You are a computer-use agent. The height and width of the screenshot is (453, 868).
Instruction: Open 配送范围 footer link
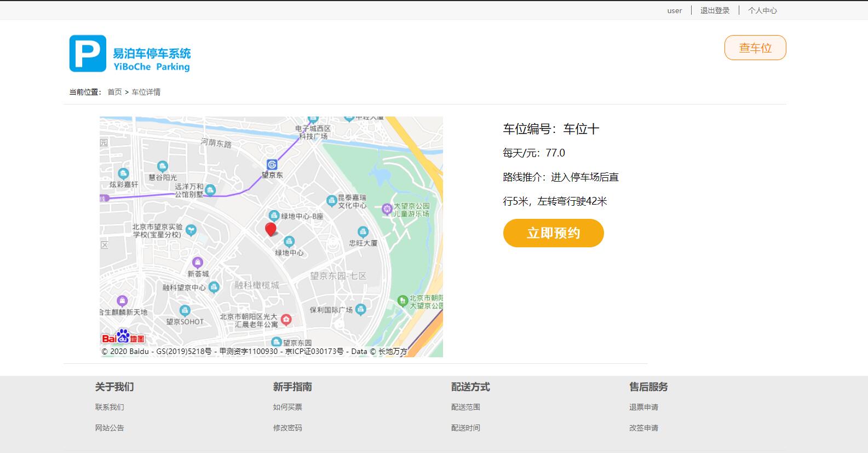pyautogui.click(x=465, y=407)
